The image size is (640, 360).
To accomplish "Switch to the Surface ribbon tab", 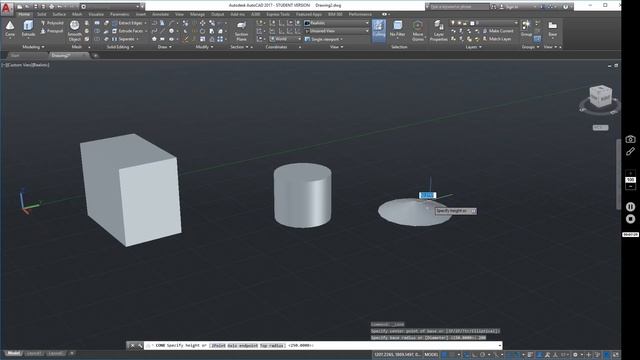I will point(59,14).
